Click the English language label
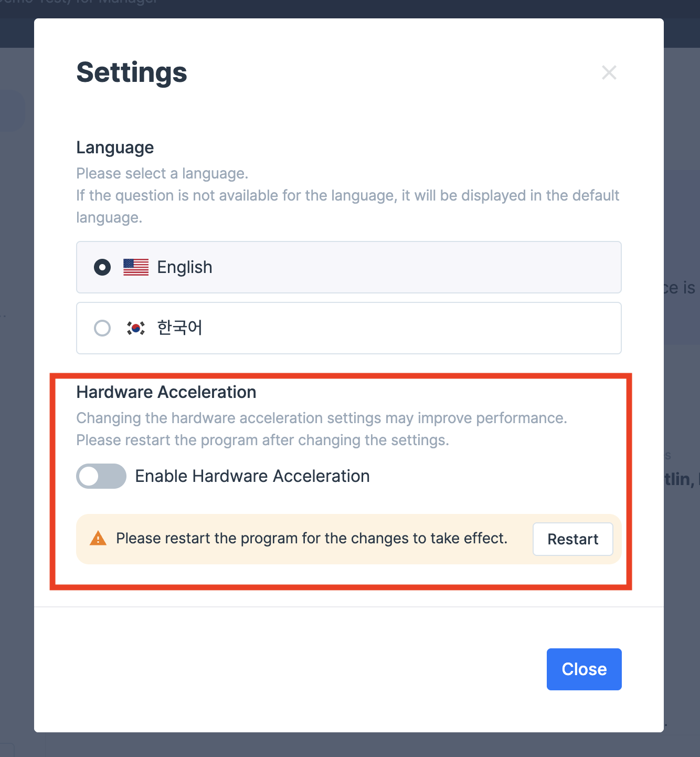This screenshot has width=700, height=757. point(185,267)
